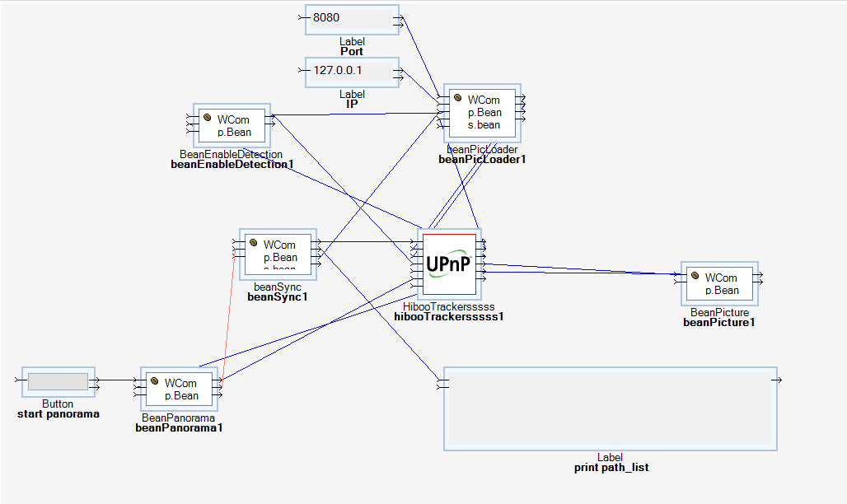Click the print path_list caption text

tap(610, 468)
